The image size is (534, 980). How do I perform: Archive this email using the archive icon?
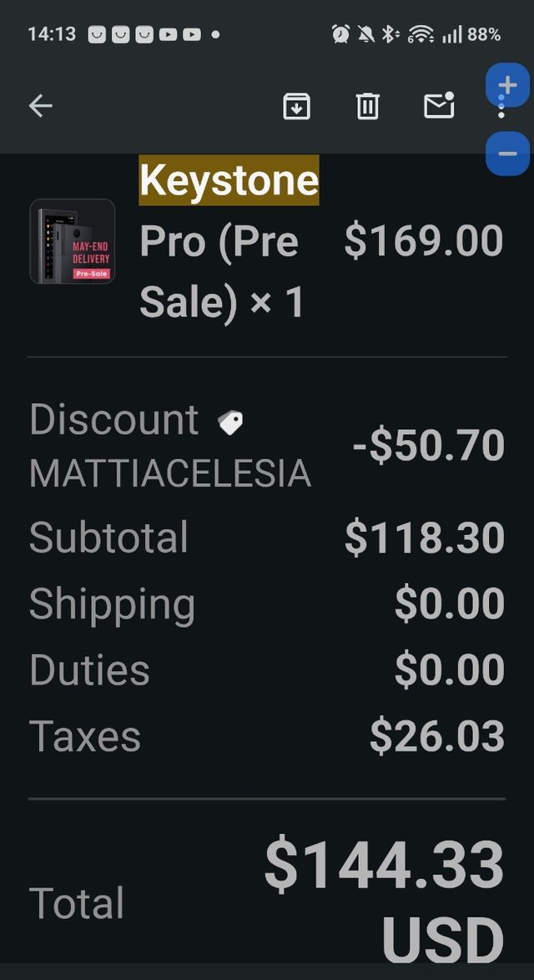point(296,106)
